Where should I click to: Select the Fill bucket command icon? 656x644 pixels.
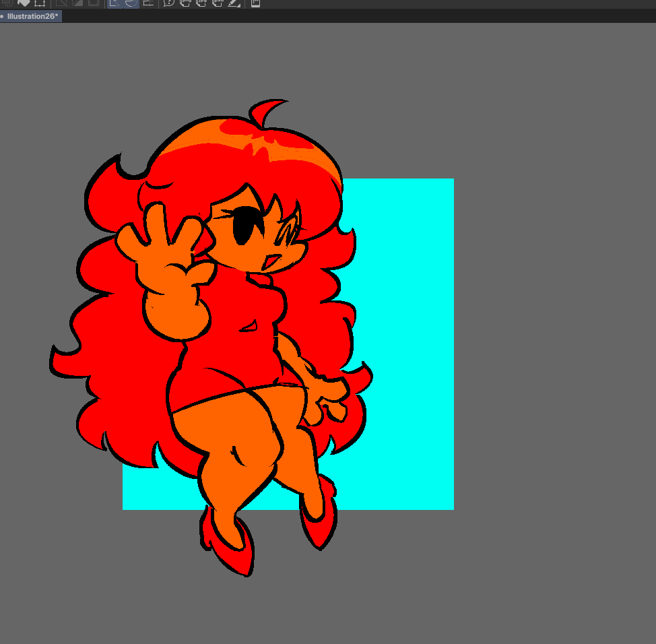(24, 3)
